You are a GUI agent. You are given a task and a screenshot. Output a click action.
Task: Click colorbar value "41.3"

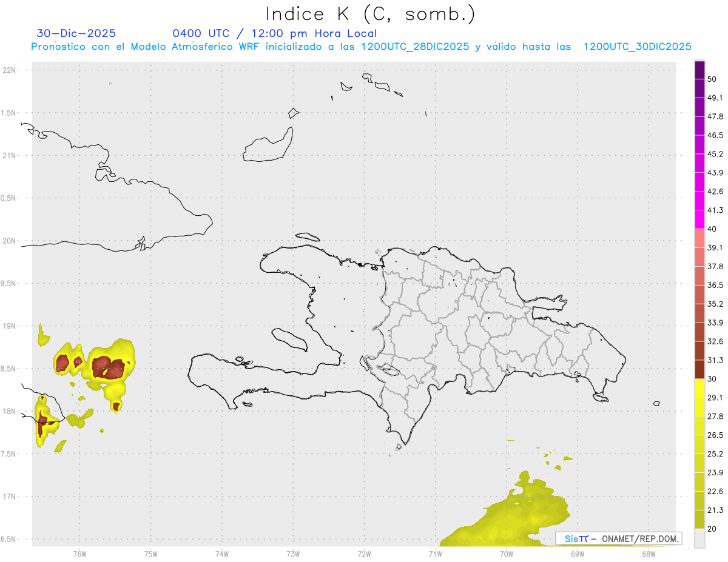coord(715,210)
